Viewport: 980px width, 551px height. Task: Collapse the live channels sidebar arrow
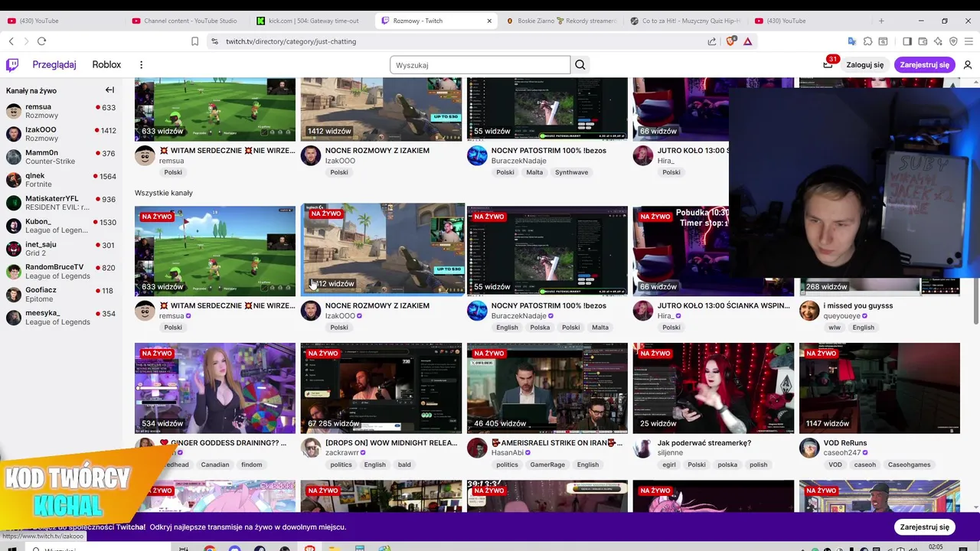pyautogui.click(x=109, y=90)
